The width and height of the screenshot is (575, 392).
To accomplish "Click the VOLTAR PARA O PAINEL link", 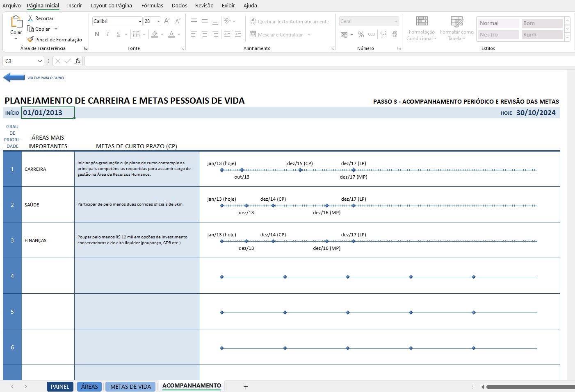I will [x=46, y=78].
